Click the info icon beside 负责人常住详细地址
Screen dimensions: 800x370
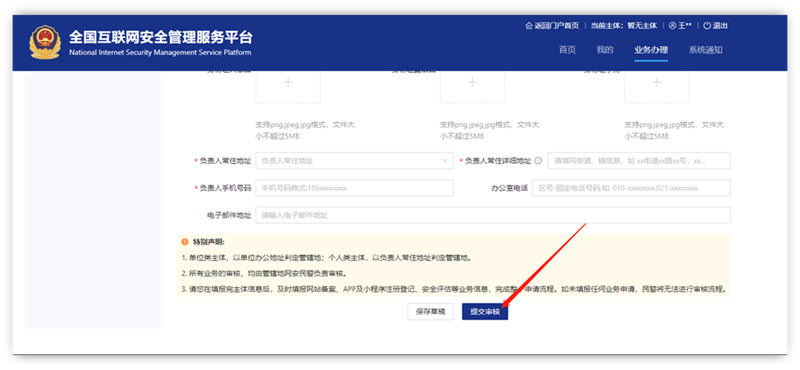[x=538, y=161]
